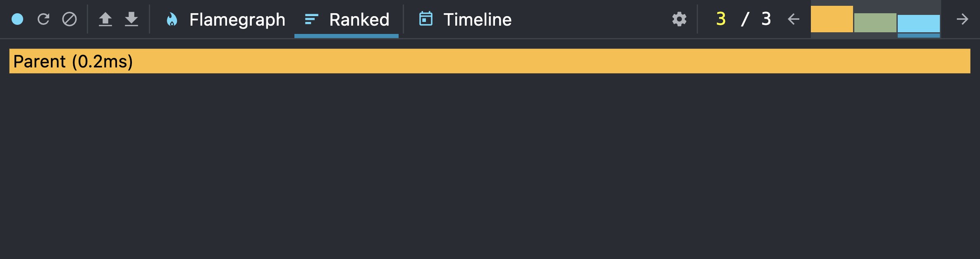The image size is (980, 259).
Task: Open the Timeline view
Action: click(478, 19)
